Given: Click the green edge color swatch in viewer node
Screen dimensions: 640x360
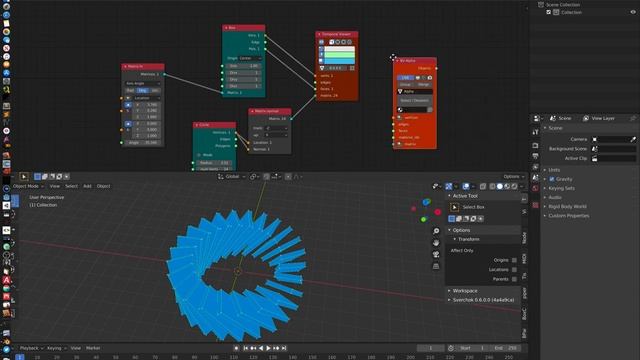Looking at the screenshot, I should 339,54.
